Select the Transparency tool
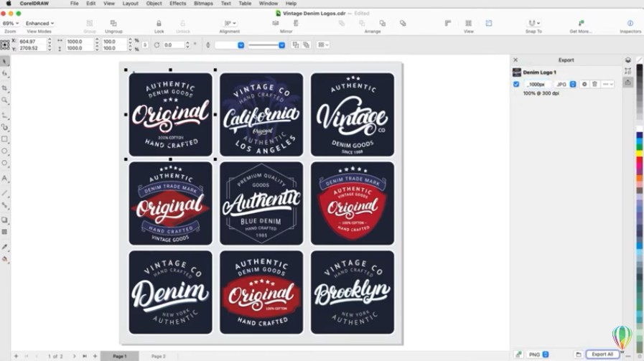This screenshot has height=361, width=644. click(5, 232)
